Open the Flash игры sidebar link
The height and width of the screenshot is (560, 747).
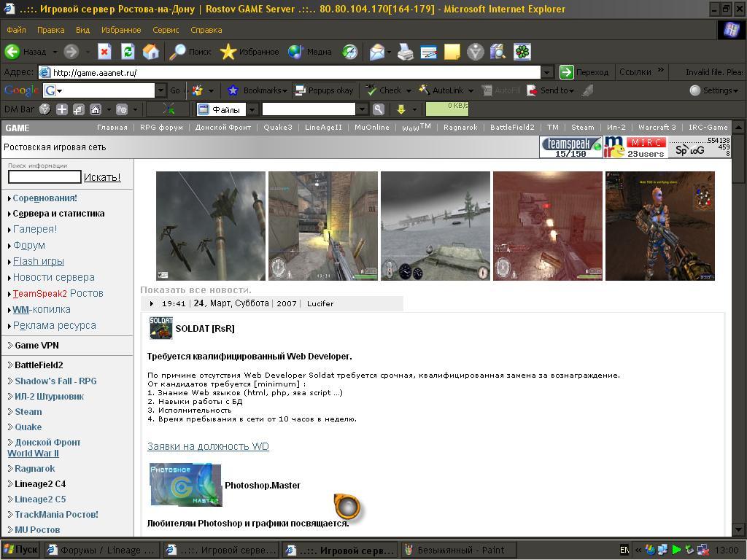click(38, 262)
